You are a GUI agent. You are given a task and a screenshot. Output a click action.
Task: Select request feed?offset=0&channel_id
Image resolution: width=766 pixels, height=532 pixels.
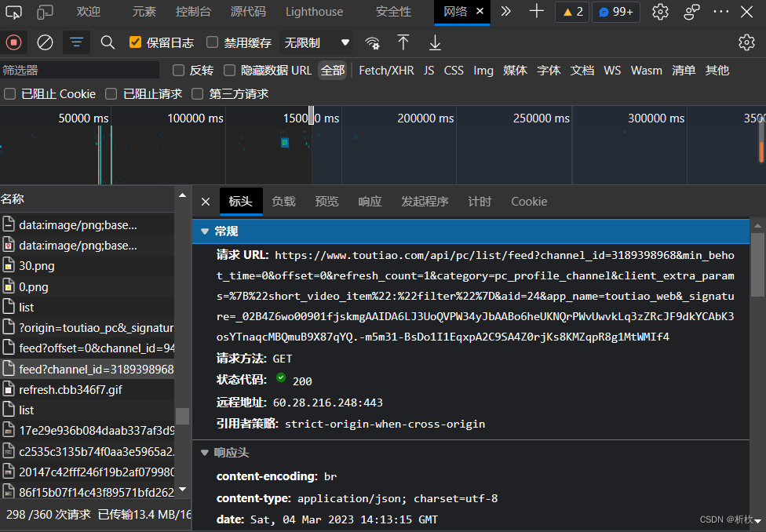point(87,348)
